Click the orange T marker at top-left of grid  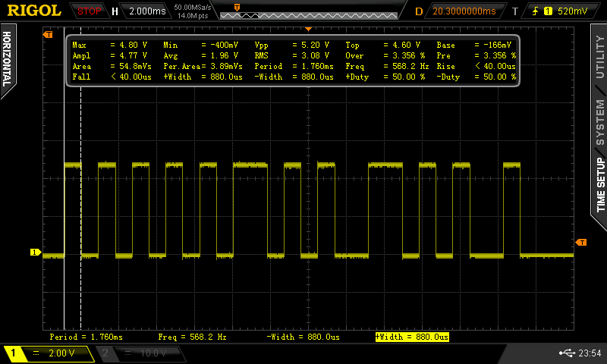pos(48,34)
